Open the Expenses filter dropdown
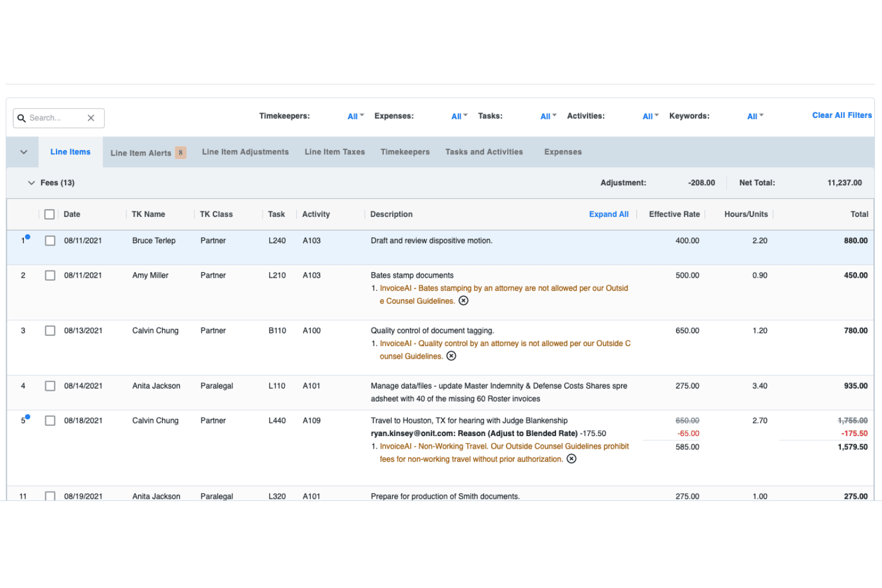This screenshot has height=588, width=882. click(459, 116)
